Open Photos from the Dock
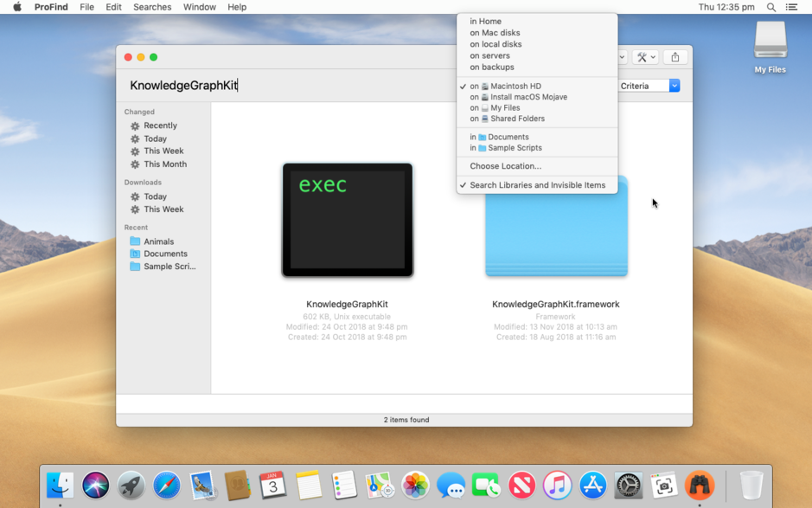812x508 pixels. coord(415,485)
